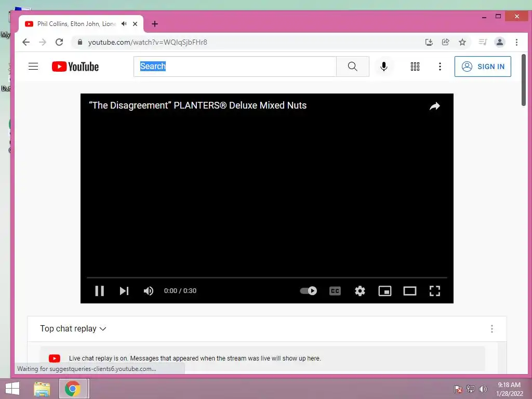This screenshot has height=399, width=532.
Task: Go to YouTube home via the logo
Action: 75,66
